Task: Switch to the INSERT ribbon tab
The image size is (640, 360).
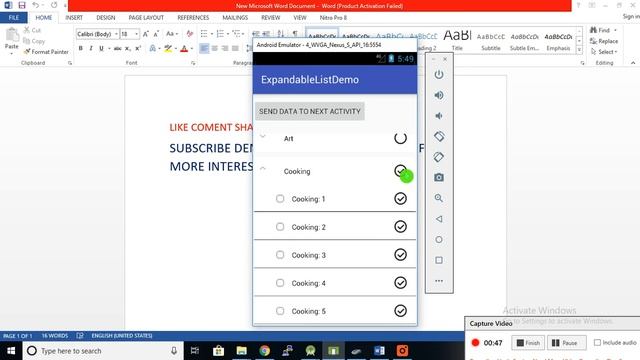Action: point(74,18)
